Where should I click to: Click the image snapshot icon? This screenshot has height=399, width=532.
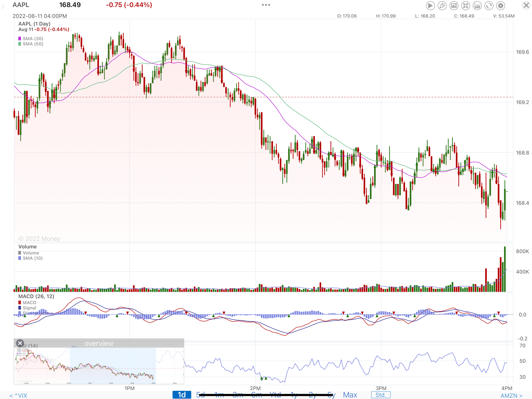(454, 5)
